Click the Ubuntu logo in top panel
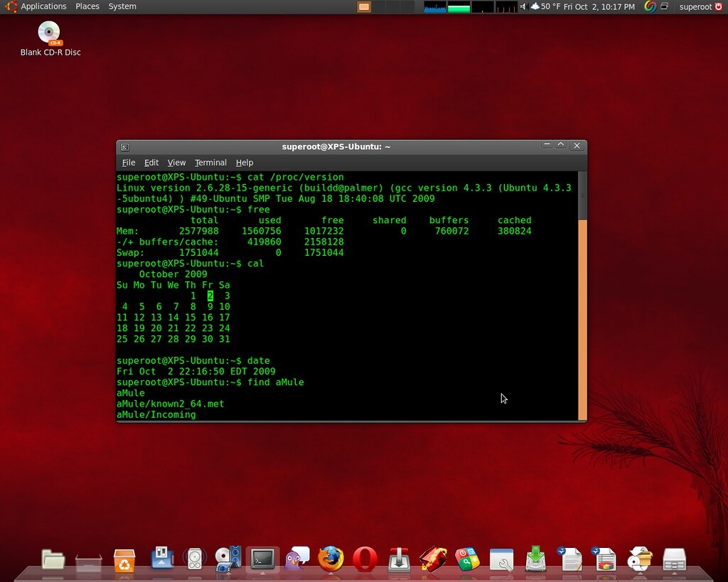 click(x=11, y=6)
